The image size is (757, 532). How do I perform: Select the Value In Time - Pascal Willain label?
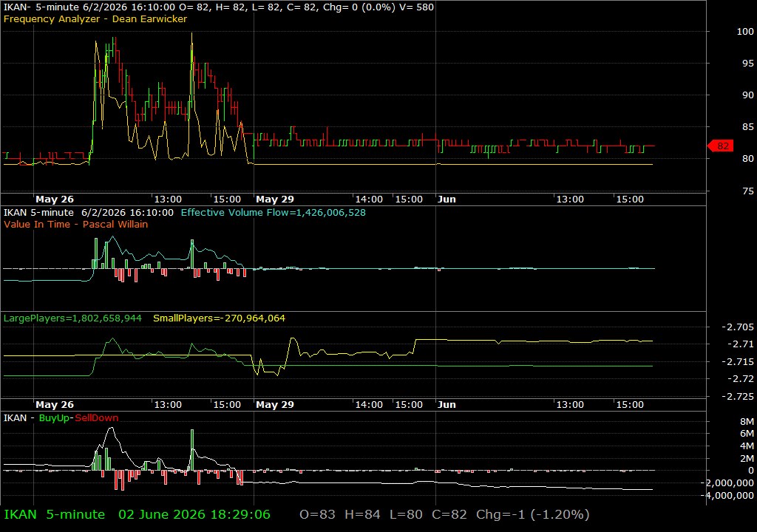(76, 224)
